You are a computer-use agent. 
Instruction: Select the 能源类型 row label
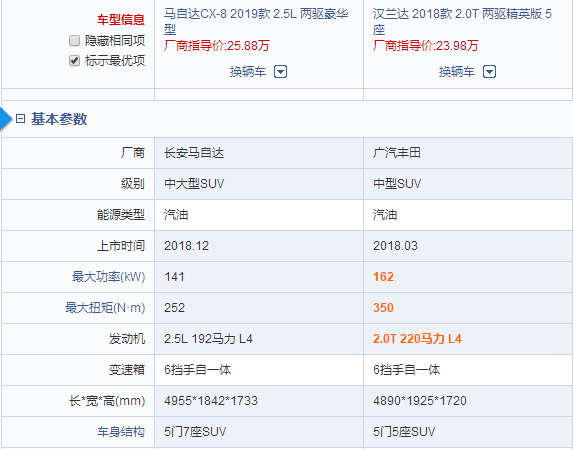[x=121, y=214]
